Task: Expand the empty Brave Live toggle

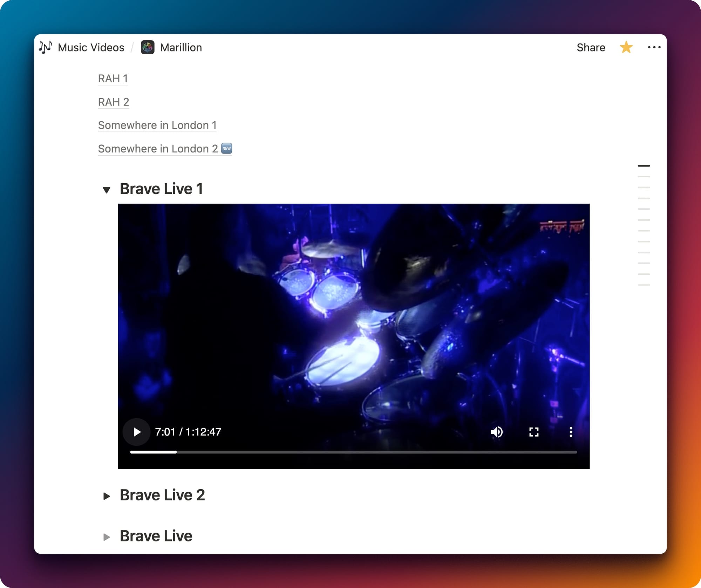Action: tap(107, 537)
